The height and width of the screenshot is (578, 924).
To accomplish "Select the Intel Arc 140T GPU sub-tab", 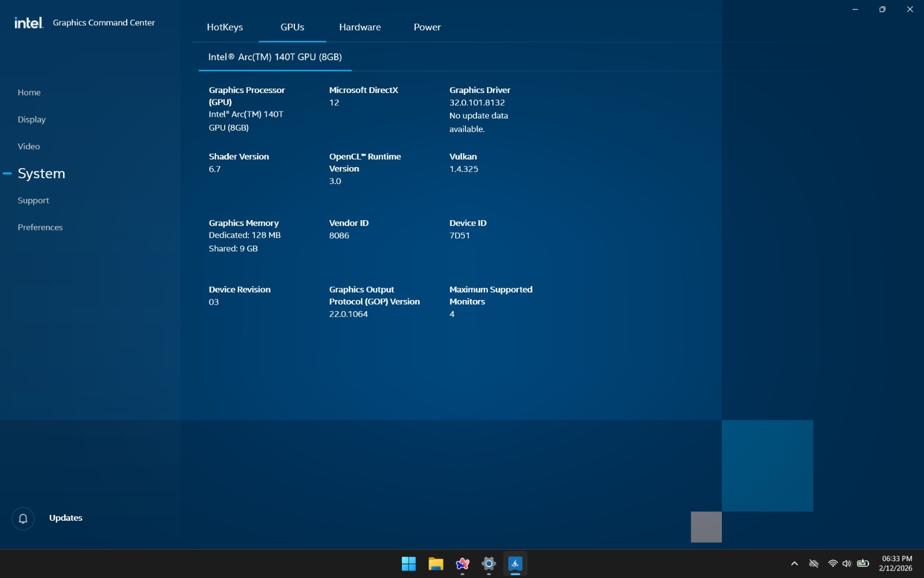I will pos(275,57).
